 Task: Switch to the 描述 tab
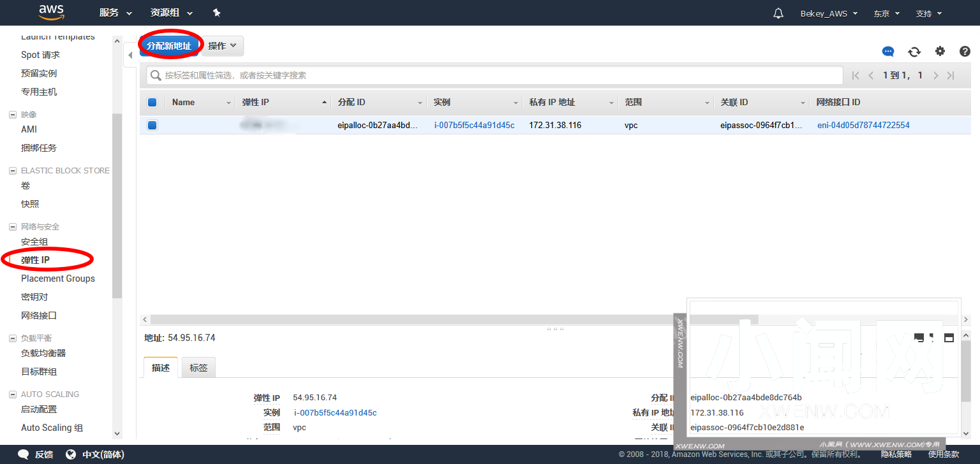[x=161, y=368]
